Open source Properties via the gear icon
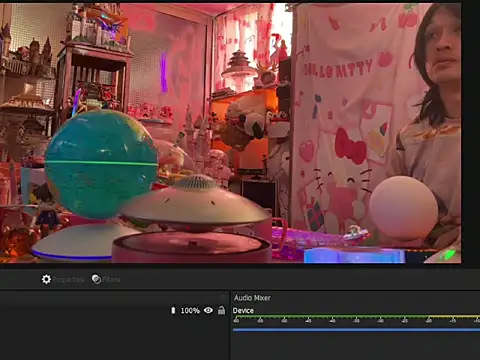The height and width of the screenshot is (360, 480). pyautogui.click(x=46, y=279)
